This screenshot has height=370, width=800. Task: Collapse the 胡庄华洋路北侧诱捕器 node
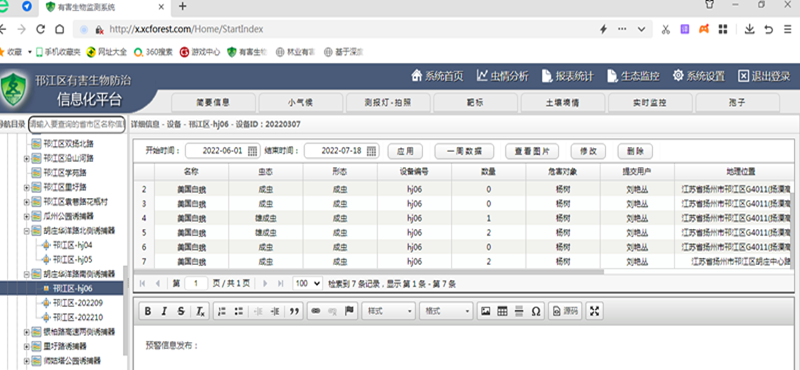point(27,231)
